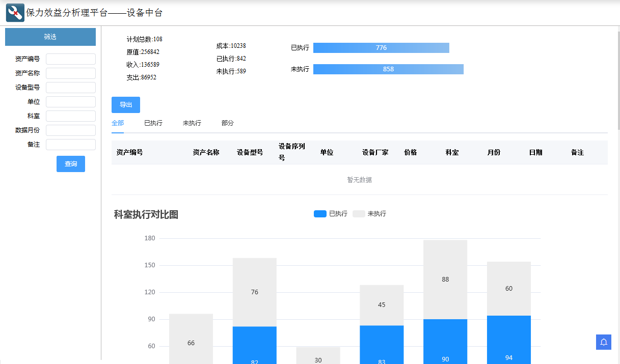Focus the 资产编号 input field
The image size is (620, 364).
point(71,59)
